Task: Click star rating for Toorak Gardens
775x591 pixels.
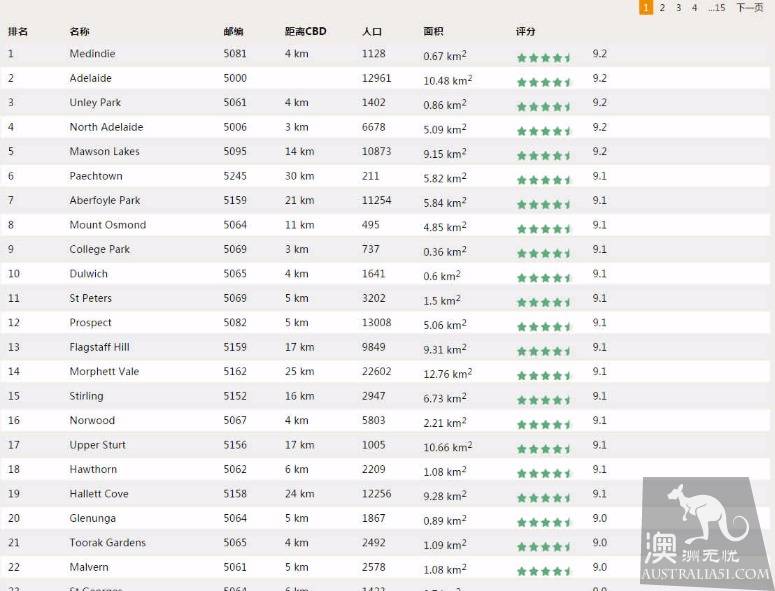Action: (544, 547)
